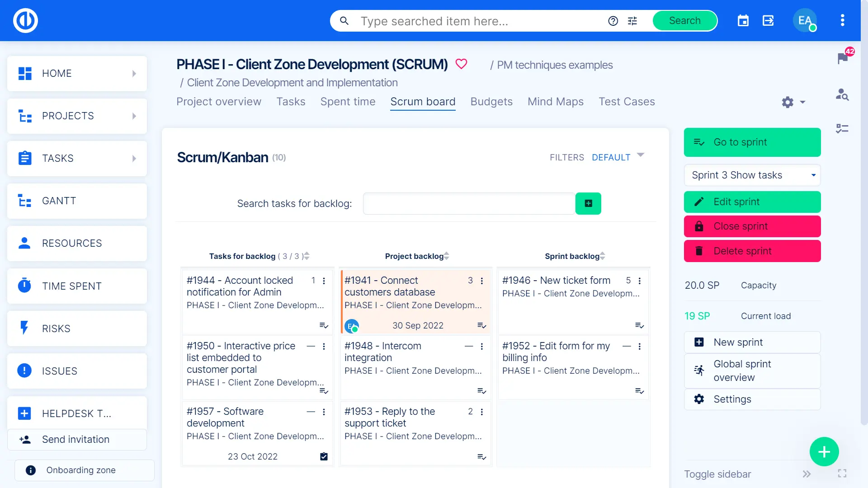Click the Search tasks for backlog field

(469, 204)
